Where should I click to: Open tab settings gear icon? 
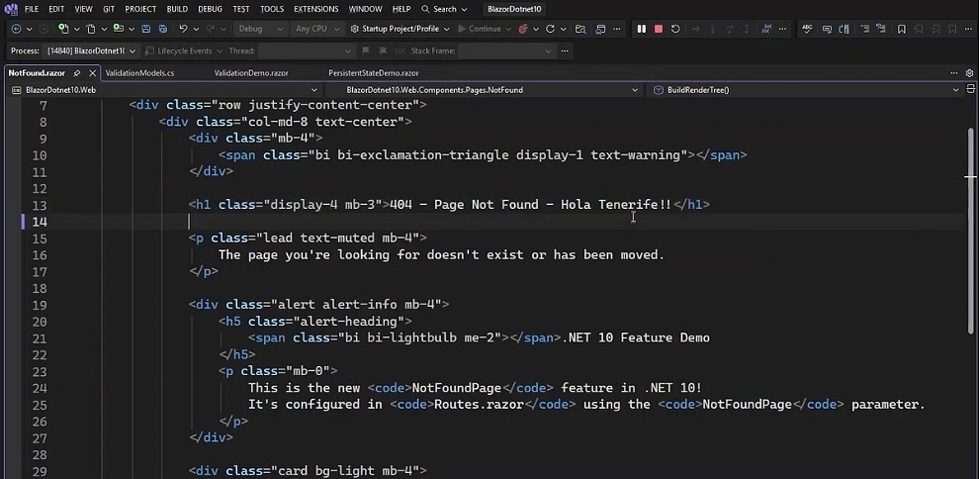(969, 73)
